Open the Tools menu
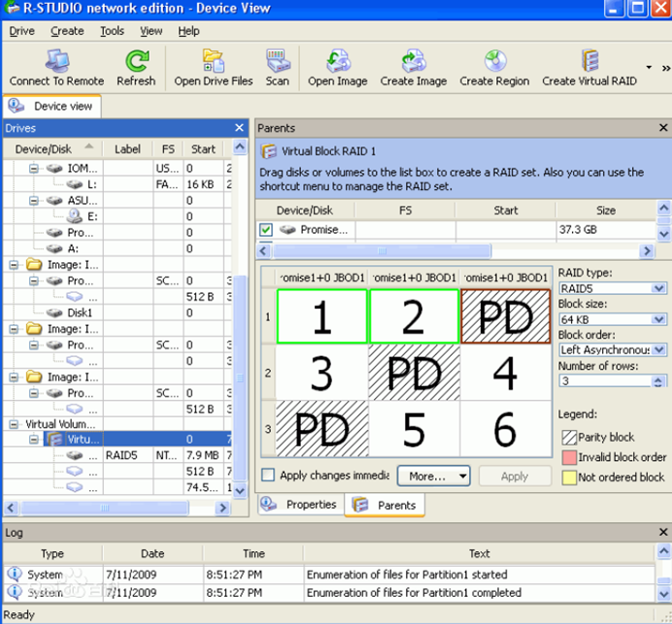The image size is (672, 624). click(112, 31)
